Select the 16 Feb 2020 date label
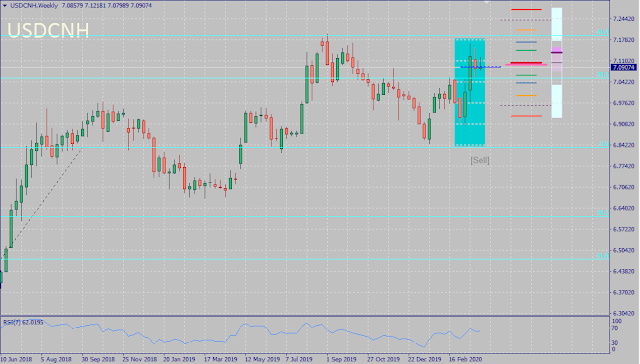Screen dimensions: 640x364 pos(465,360)
